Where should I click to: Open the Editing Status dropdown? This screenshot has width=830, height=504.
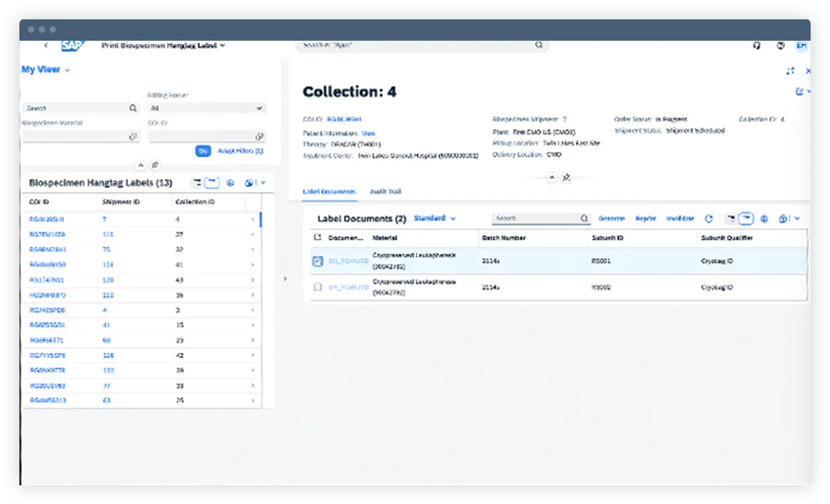[x=206, y=108]
